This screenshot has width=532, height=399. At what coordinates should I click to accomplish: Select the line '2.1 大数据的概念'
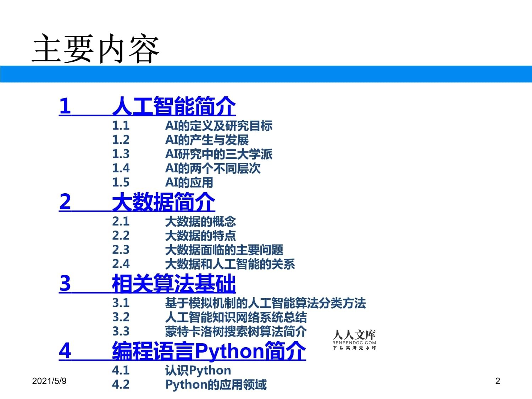tap(174, 221)
